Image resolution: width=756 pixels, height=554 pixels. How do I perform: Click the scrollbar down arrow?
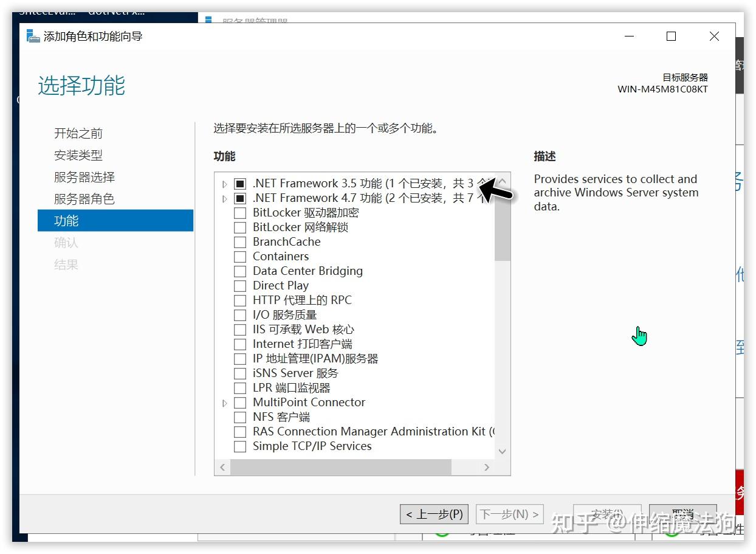click(x=502, y=451)
